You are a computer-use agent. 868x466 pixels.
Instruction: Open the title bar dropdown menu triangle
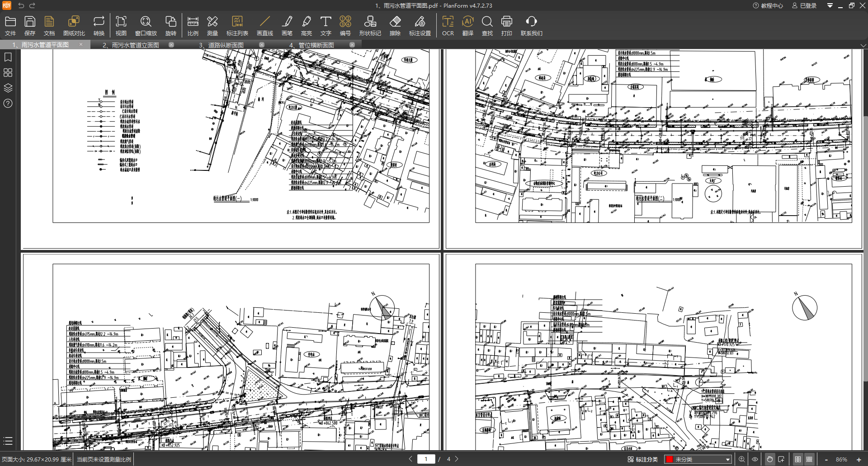[830, 5]
